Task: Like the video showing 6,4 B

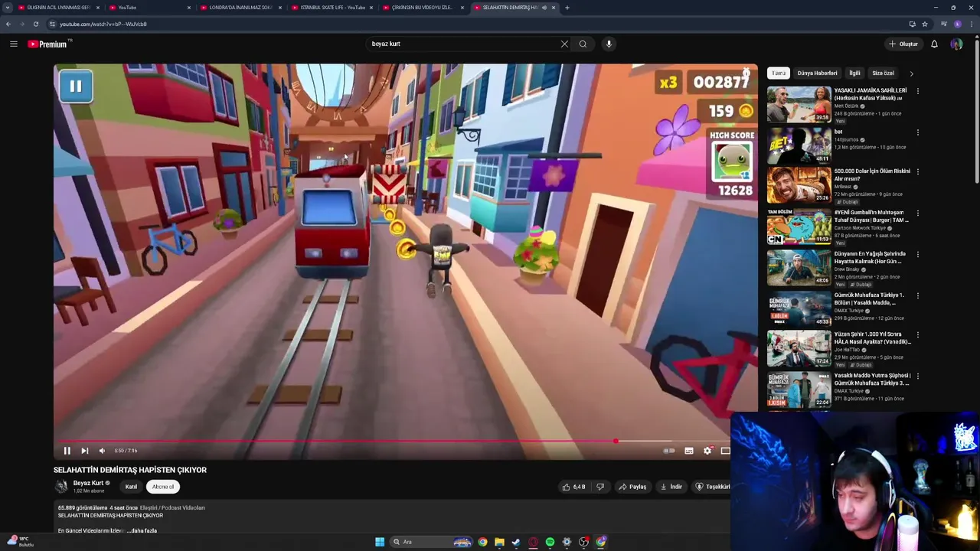Action: tap(573, 487)
